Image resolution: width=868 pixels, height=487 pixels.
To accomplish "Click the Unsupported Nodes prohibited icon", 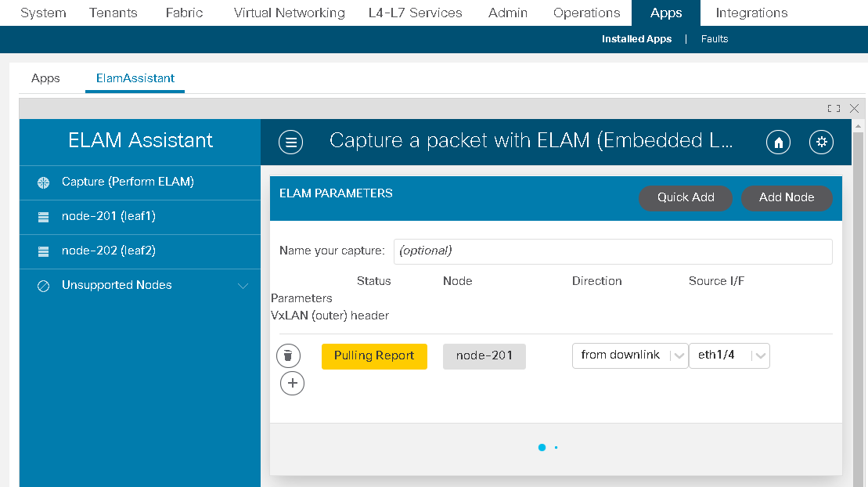I will (43, 286).
